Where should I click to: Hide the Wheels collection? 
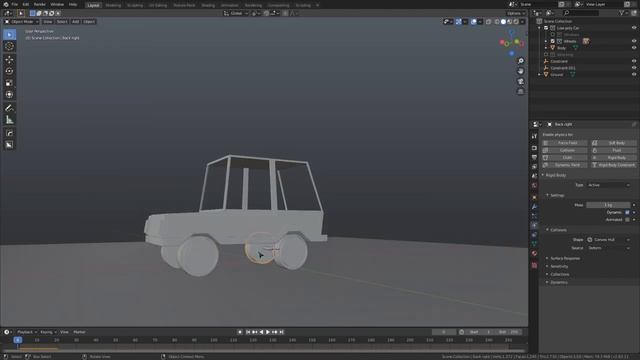pos(634,41)
